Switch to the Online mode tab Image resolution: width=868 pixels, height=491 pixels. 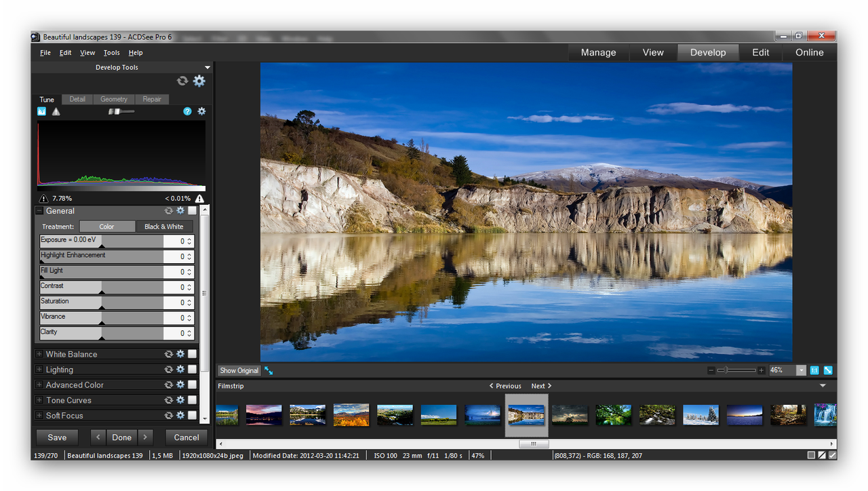pos(810,52)
